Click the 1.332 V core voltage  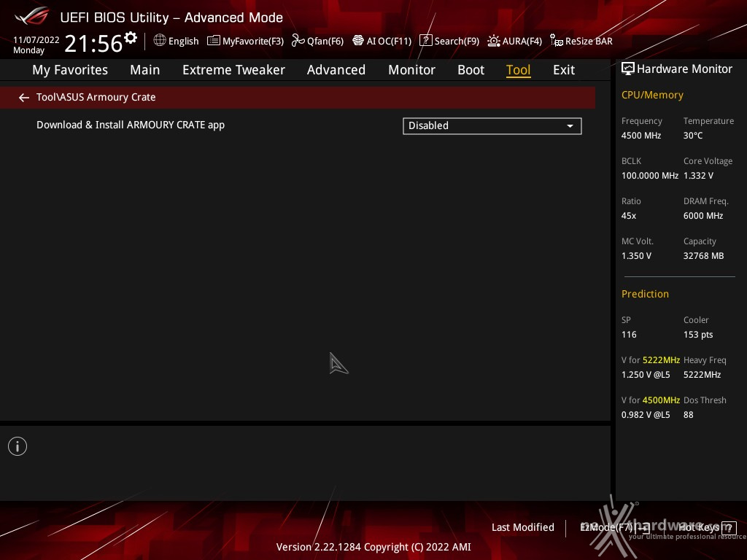pos(698,176)
